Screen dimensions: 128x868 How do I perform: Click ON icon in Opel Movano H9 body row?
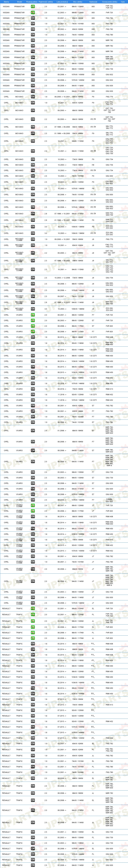pyautogui.click(x=33, y=165)
